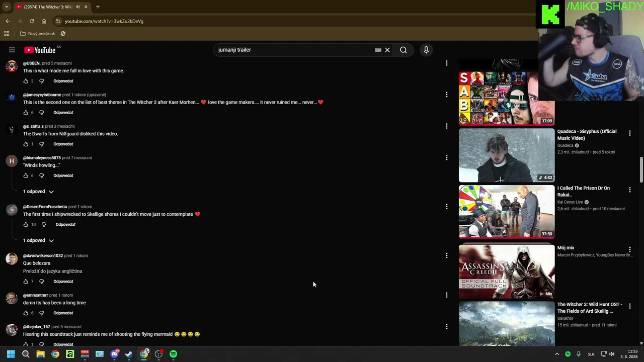Image resolution: width=644 pixels, height=362 pixels.
Task: Mute the Witcher 3 tab audio icon
Action: [77, 7]
